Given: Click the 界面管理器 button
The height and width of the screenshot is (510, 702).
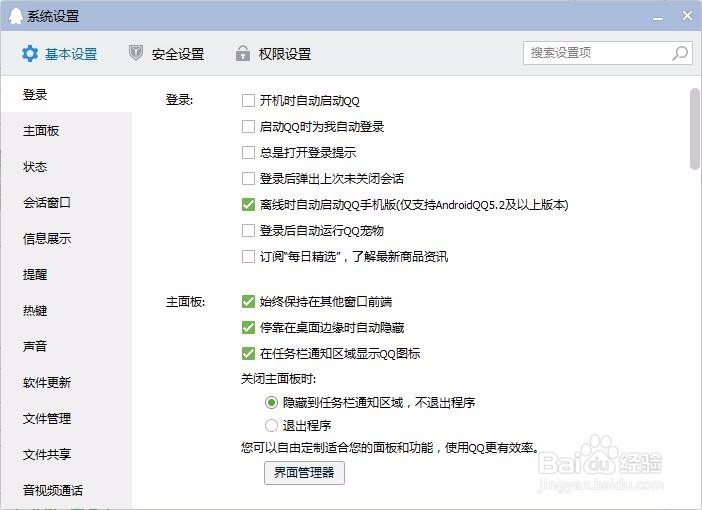Looking at the screenshot, I should 304,473.
